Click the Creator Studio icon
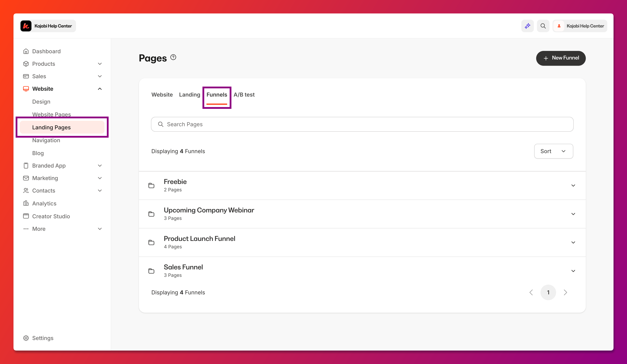 [26, 216]
